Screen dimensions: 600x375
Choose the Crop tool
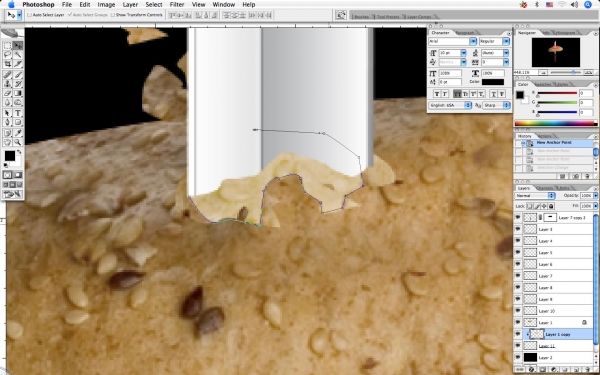tap(7, 64)
